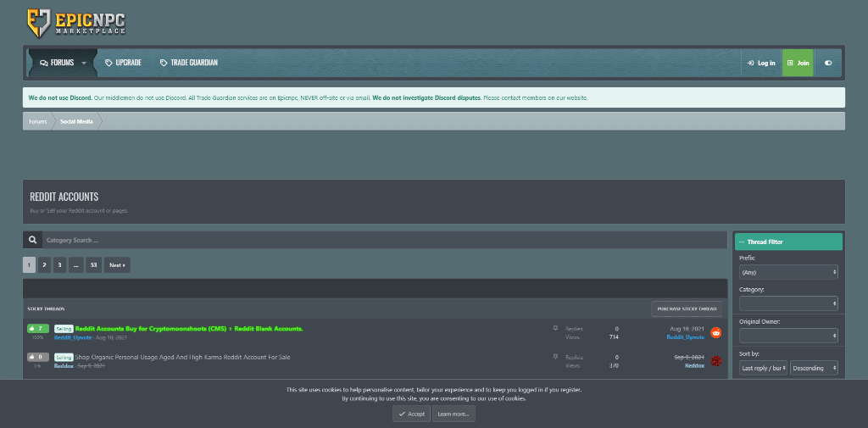Go to page 2

click(44, 265)
